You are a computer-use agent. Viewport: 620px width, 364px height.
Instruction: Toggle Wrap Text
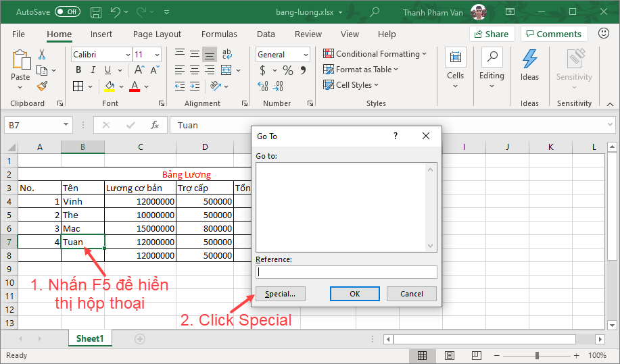tap(227, 54)
